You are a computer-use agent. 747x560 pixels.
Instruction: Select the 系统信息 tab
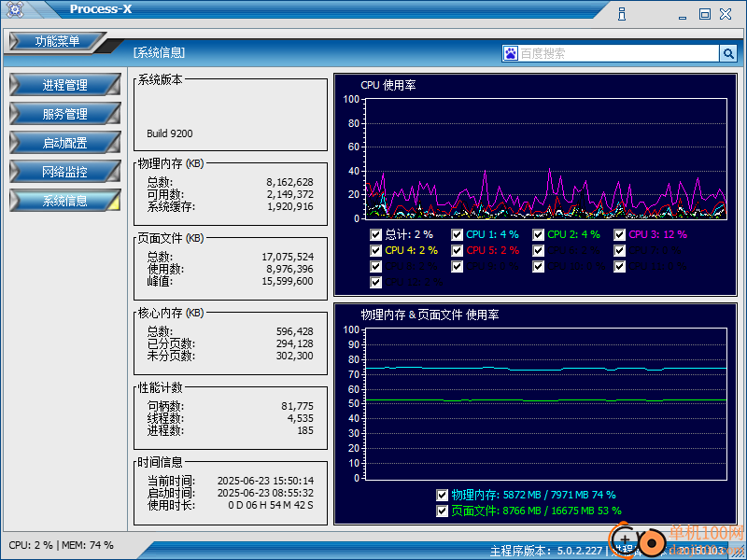click(65, 201)
